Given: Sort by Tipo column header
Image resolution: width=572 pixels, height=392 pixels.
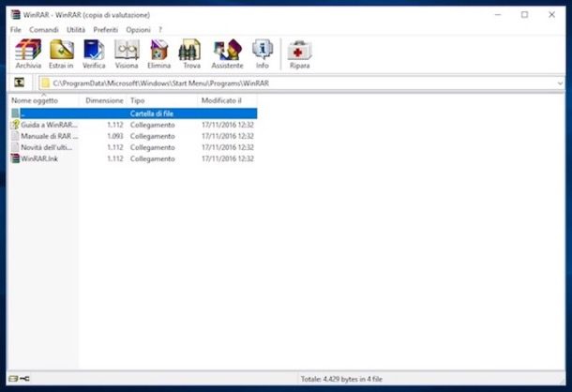Looking at the screenshot, I should coord(162,100).
